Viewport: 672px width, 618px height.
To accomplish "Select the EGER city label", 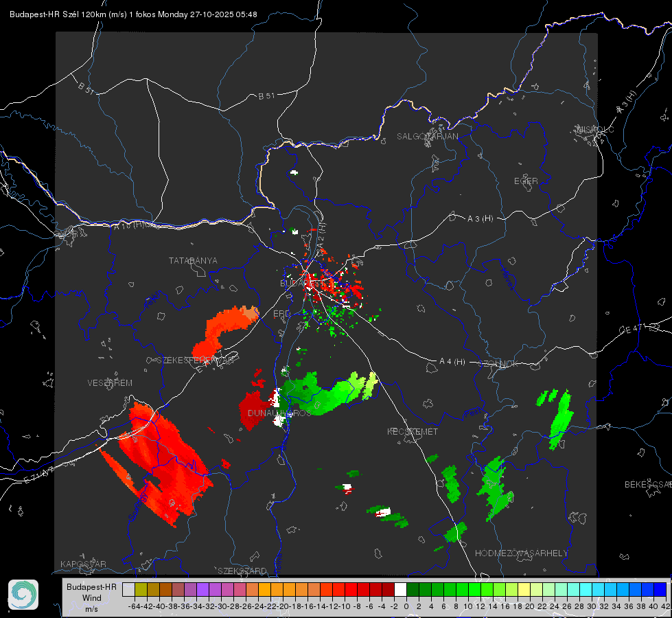I will tap(526, 181).
